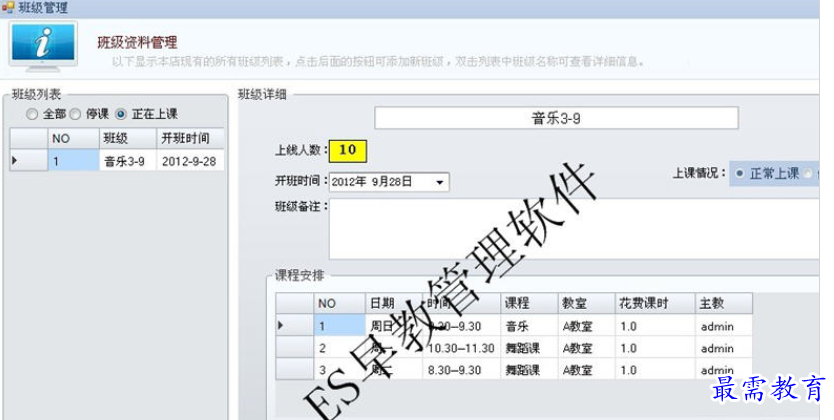This screenshot has height=420, width=834.
Task: Click 1.0 课时 cell in schedule row 1
Action: pyautogui.click(x=655, y=325)
